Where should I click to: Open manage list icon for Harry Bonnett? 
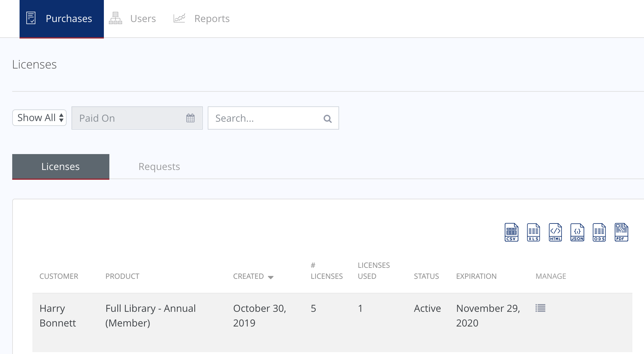540,308
